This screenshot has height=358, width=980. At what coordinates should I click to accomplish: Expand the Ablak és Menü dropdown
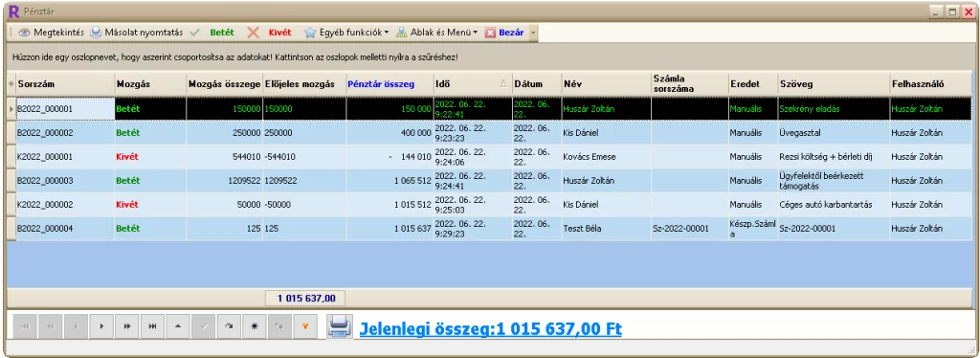pyautogui.click(x=436, y=33)
